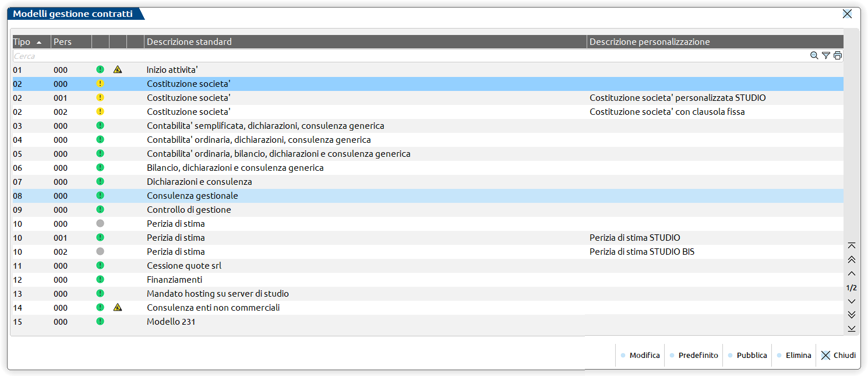The image size is (868, 376).
Task: Click warning triangle on Inizio attivita' row
Action: click(118, 70)
